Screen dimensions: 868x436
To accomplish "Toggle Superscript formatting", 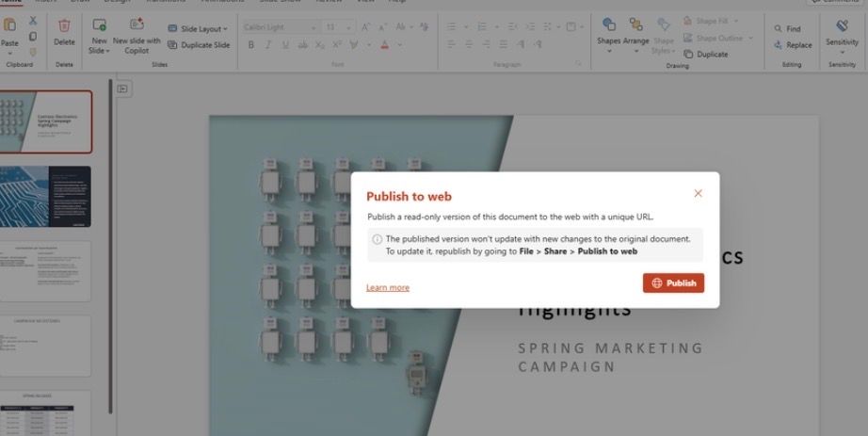I will [x=337, y=45].
